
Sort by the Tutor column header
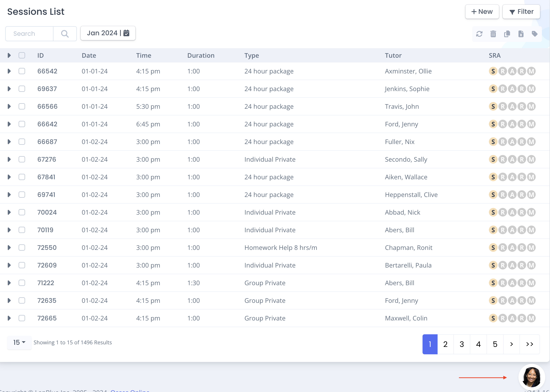point(393,55)
